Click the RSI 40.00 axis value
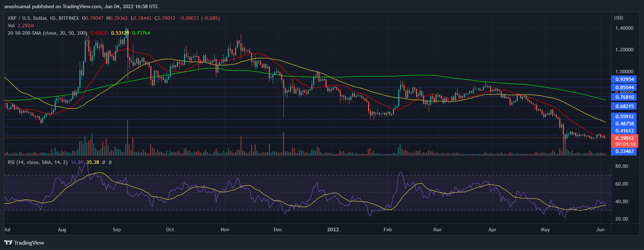The image size is (644, 250). (x=621, y=201)
